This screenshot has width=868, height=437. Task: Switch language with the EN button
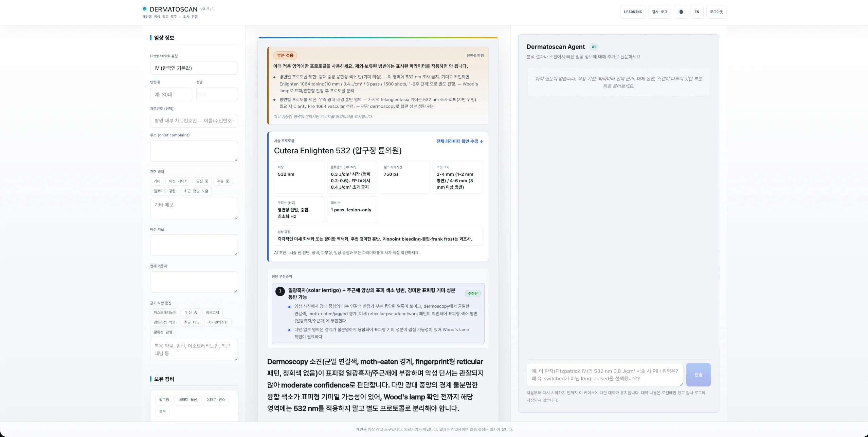(x=697, y=12)
